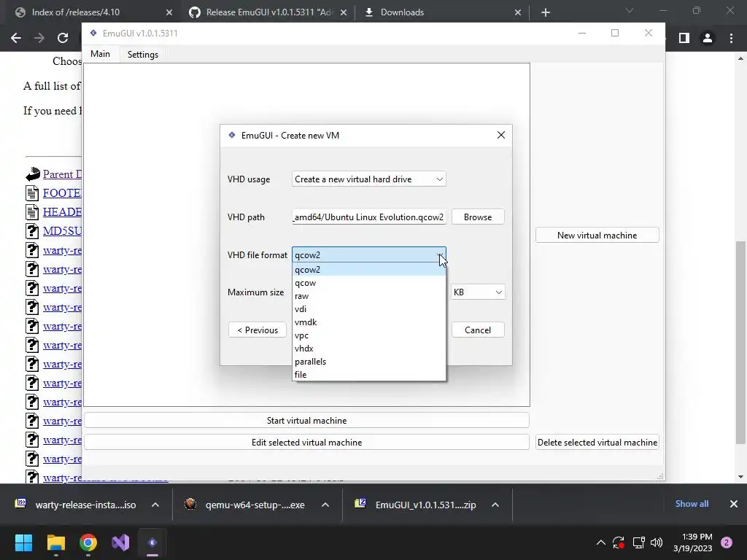Reload the page in Chrome
Screen dimensions: 747x560
(x=63, y=38)
